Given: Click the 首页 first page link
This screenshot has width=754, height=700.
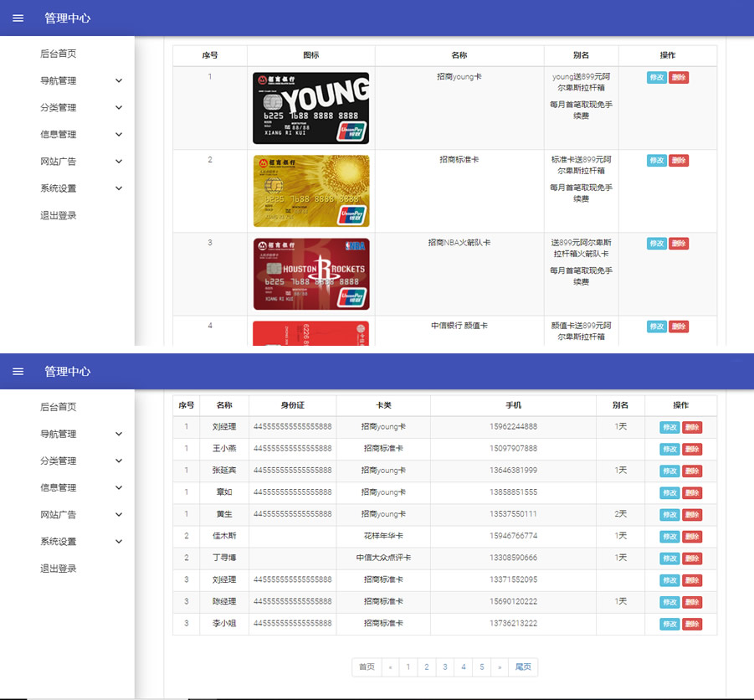Looking at the screenshot, I should pos(367,667).
